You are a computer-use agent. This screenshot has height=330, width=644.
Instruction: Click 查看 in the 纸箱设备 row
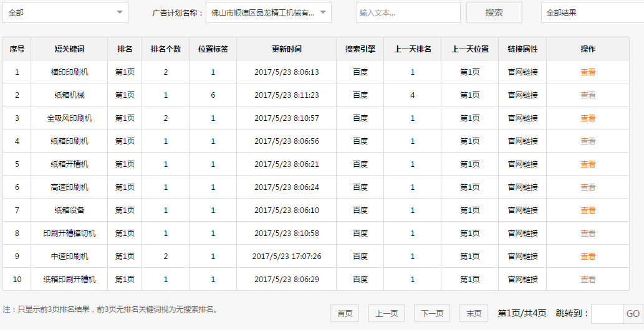click(588, 210)
